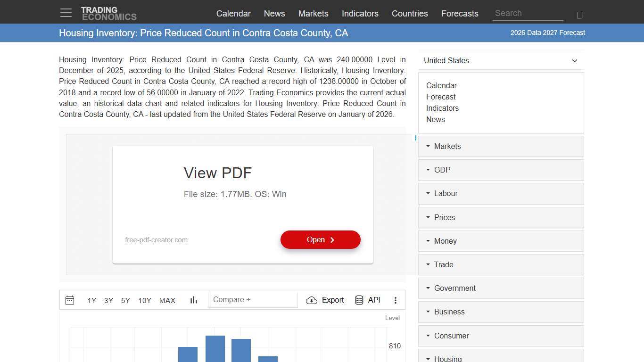Expand the Markets section
The height and width of the screenshot is (362, 644).
click(447, 146)
